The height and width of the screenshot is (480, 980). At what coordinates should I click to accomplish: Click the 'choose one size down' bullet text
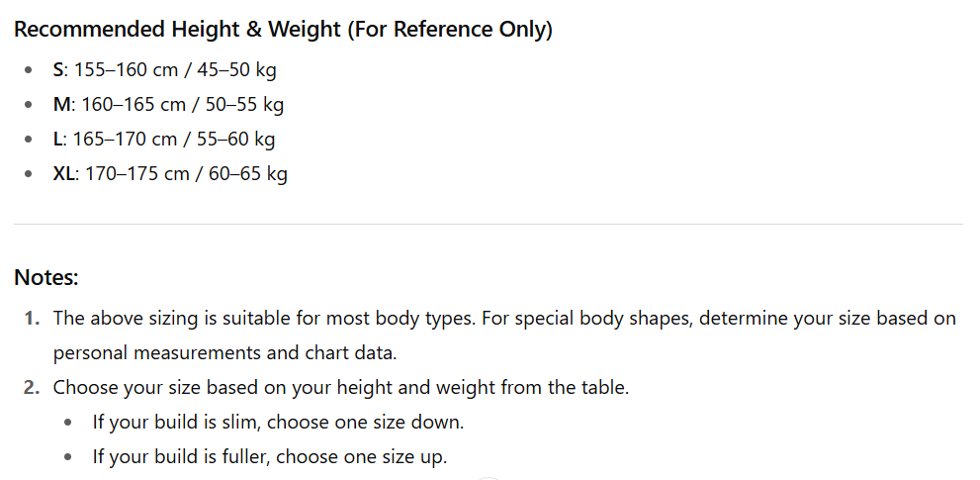pos(278,423)
